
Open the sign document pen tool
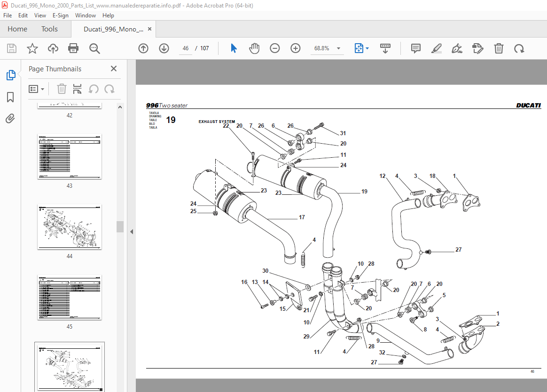(x=457, y=48)
